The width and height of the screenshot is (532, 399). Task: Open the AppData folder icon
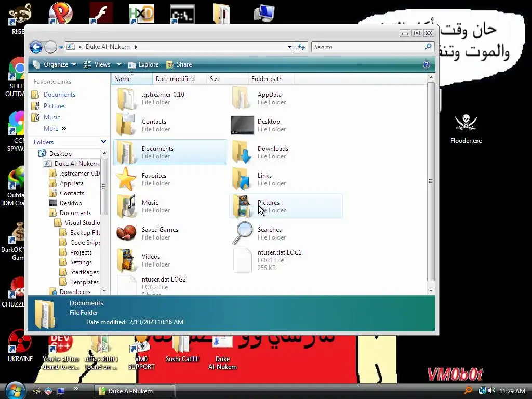click(x=242, y=98)
